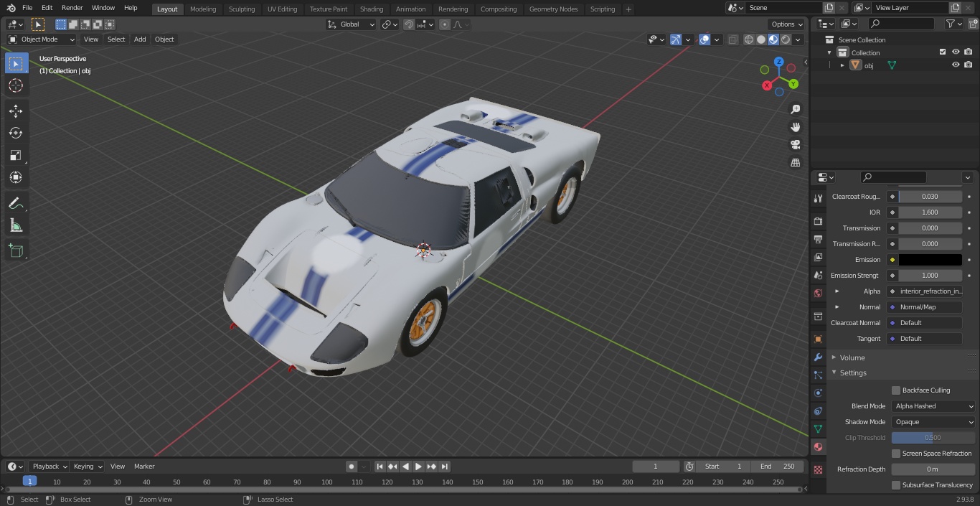Viewport: 980px width, 506px height.
Task: Collapse the Settings panel
Action: click(x=852, y=373)
